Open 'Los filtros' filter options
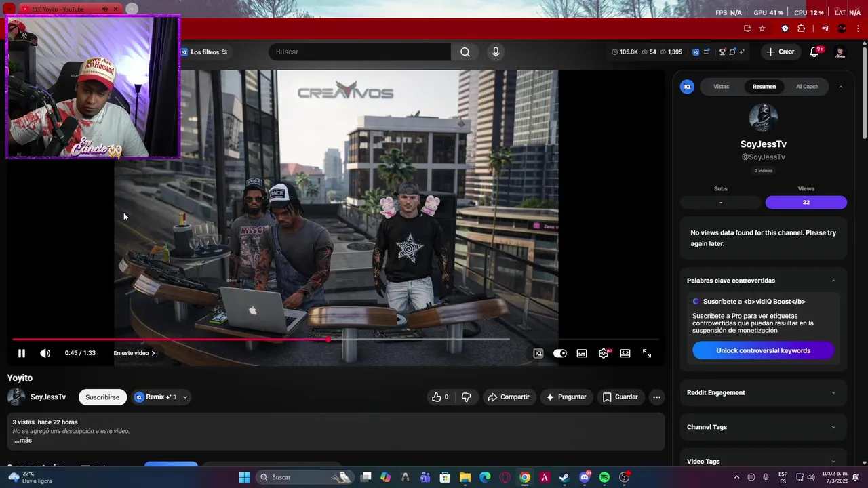This screenshot has height=488, width=868. click(204, 52)
